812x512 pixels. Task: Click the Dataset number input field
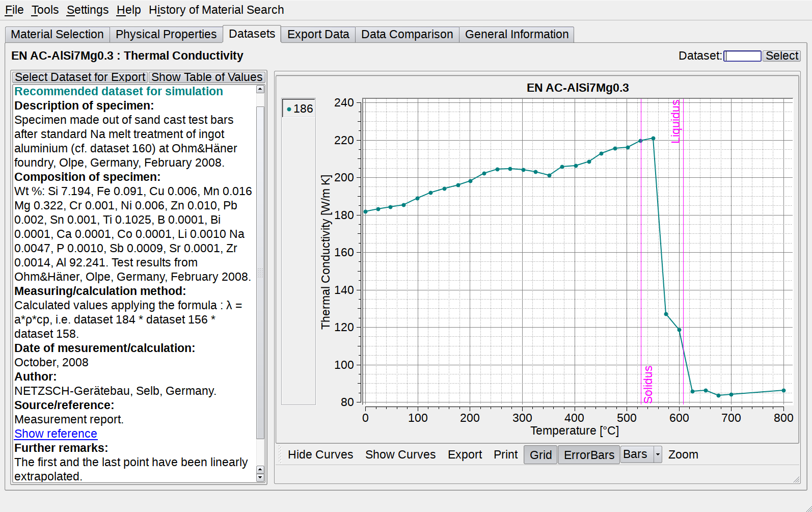pyautogui.click(x=742, y=56)
